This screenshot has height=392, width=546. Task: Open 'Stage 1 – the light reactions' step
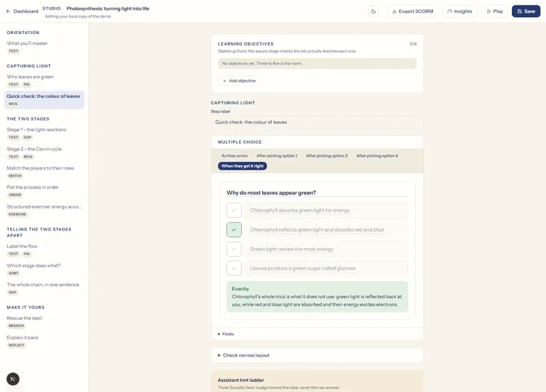[44, 133]
